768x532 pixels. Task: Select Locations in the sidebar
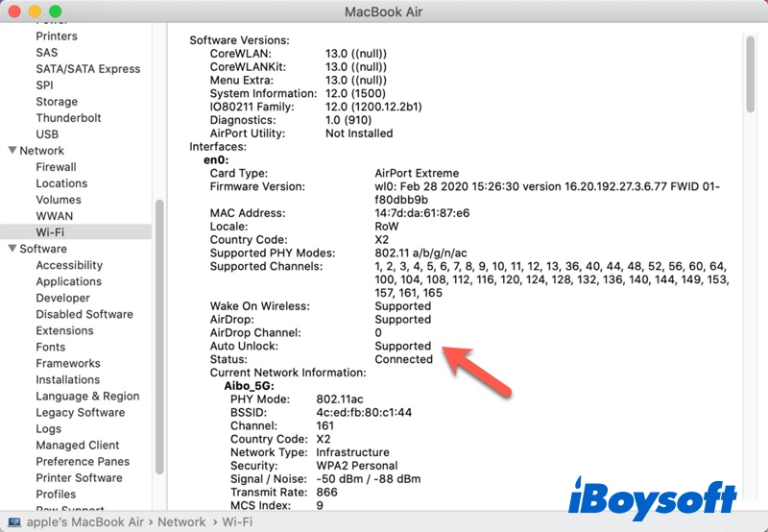[x=61, y=183]
